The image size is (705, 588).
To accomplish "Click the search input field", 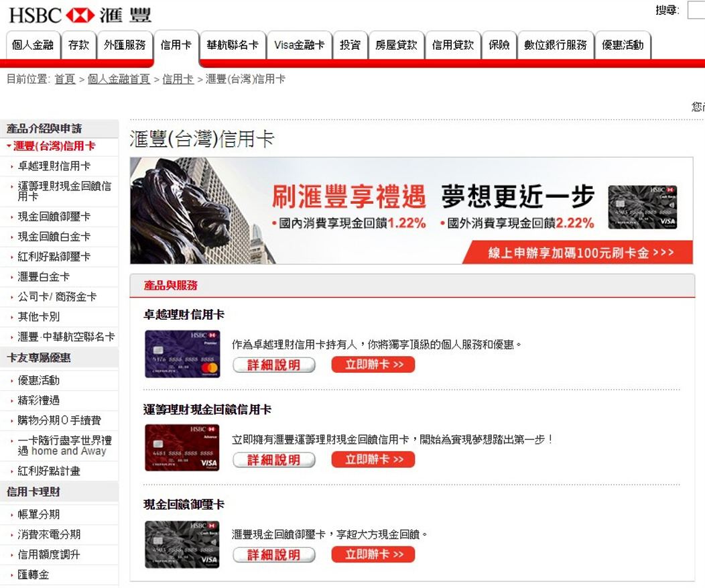I will pos(696,10).
